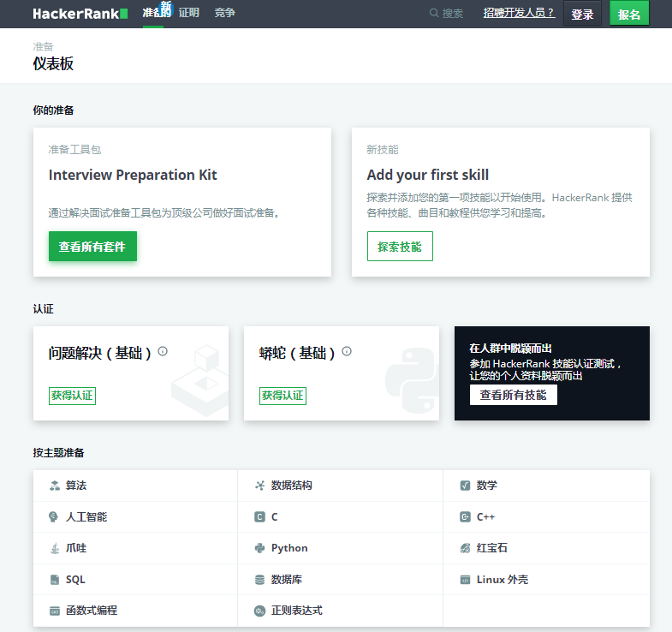Follow the 招聘开发人员？ link

click(x=519, y=13)
